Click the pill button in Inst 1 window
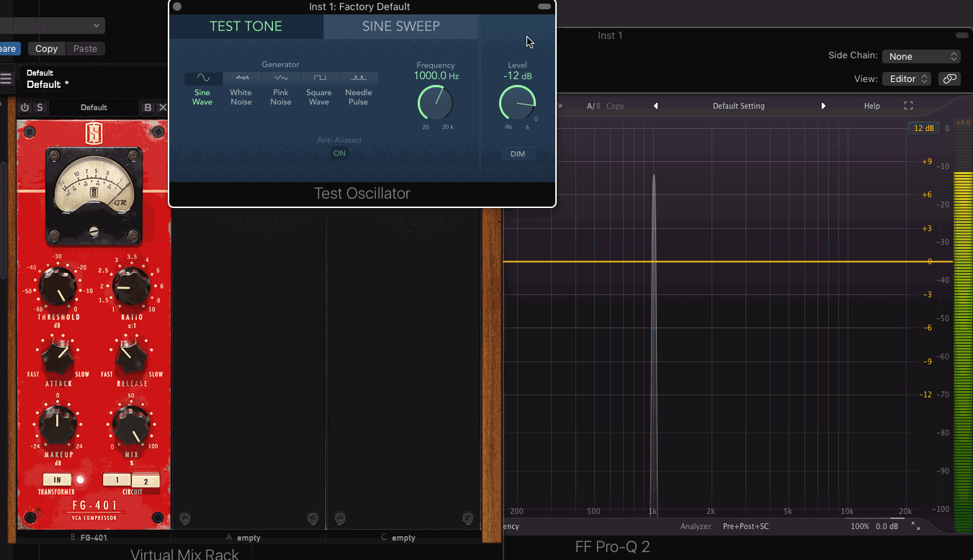This screenshot has width=973, height=560. (x=962, y=35)
